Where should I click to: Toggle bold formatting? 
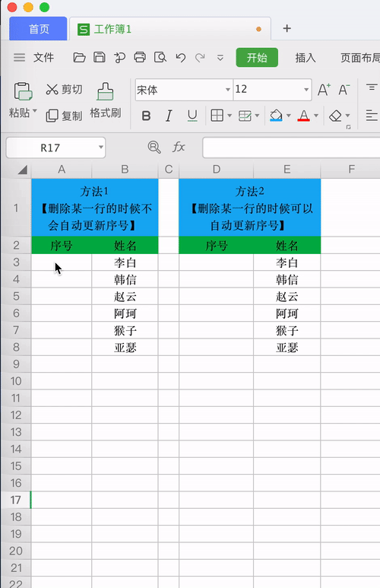click(146, 116)
